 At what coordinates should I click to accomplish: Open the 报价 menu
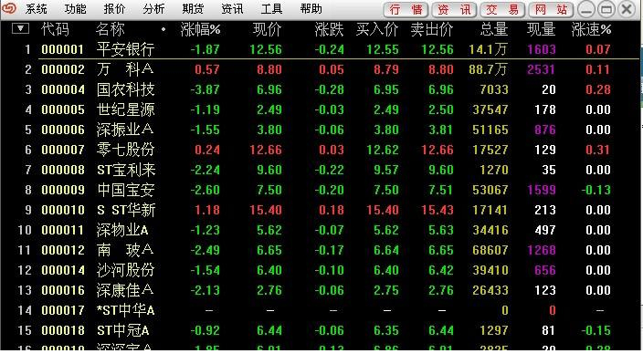point(114,8)
